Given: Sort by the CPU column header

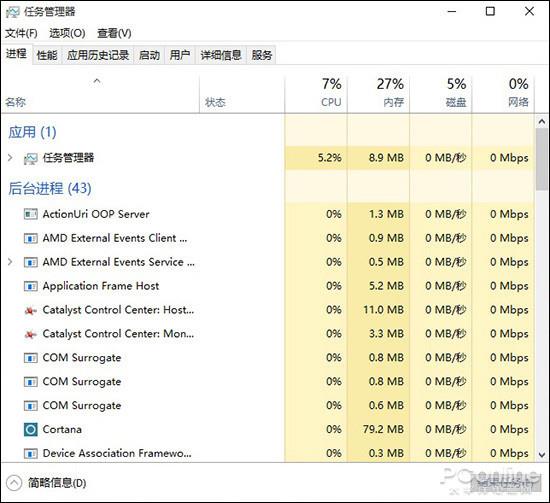Looking at the screenshot, I should [316, 94].
